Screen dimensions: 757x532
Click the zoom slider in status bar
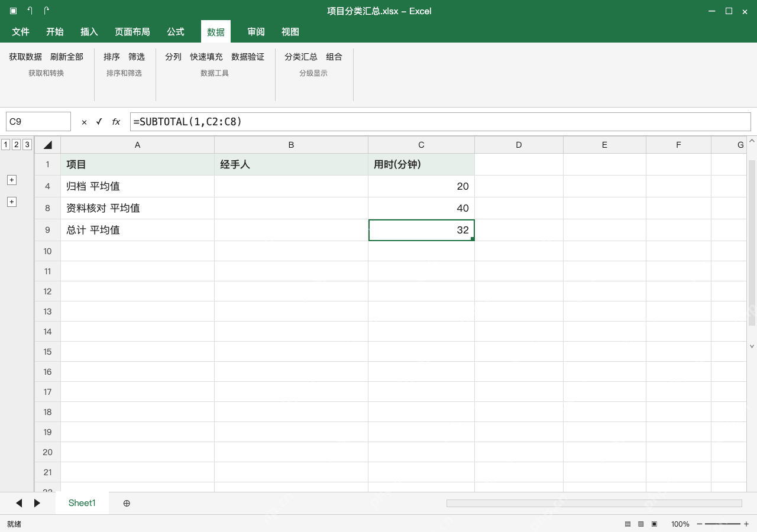[x=723, y=524]
